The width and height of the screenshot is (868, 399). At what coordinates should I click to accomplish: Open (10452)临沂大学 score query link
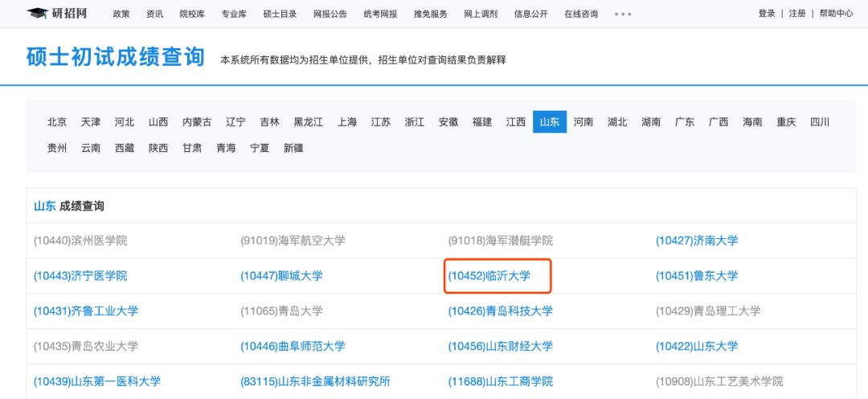click(x=489, y=275)
